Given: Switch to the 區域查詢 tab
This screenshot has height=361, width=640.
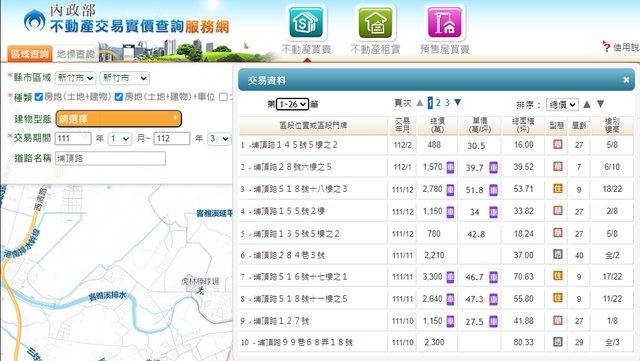Looking at the screenshot, I should [30, 54].
